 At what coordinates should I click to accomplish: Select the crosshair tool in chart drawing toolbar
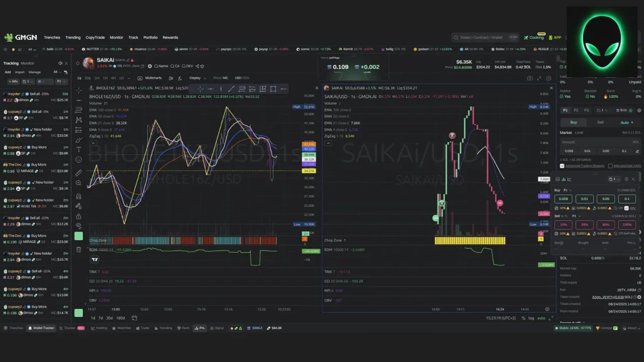click(x=78, y=89)
